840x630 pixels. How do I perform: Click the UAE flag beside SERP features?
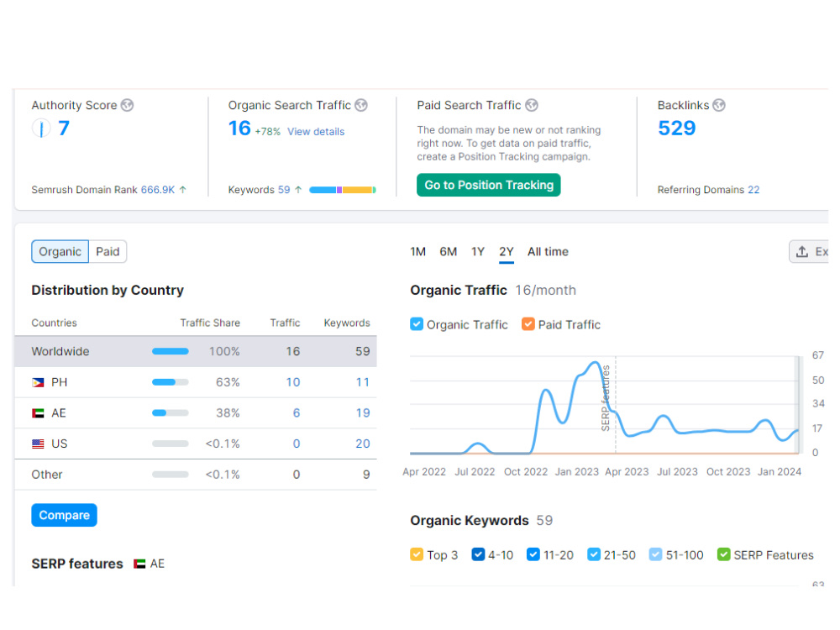(139, 564)
